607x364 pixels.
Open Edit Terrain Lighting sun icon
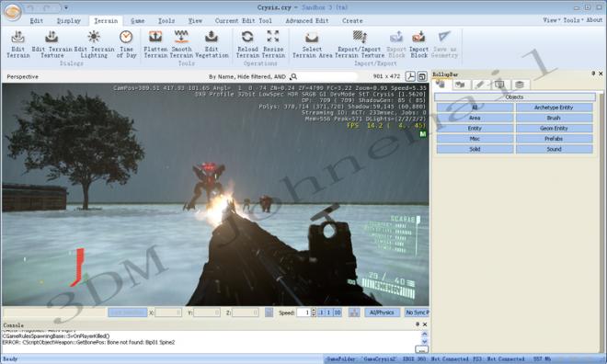click(94, 37)
